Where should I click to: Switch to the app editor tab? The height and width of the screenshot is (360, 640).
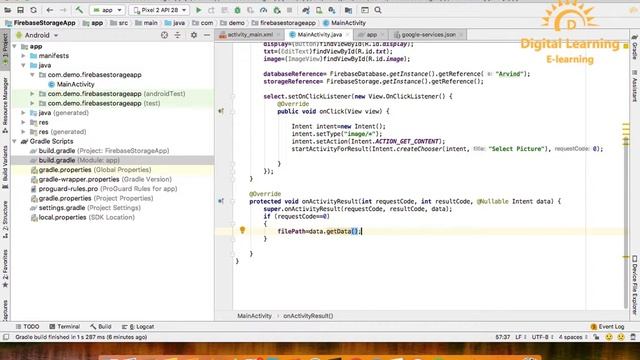coord(371,35)
